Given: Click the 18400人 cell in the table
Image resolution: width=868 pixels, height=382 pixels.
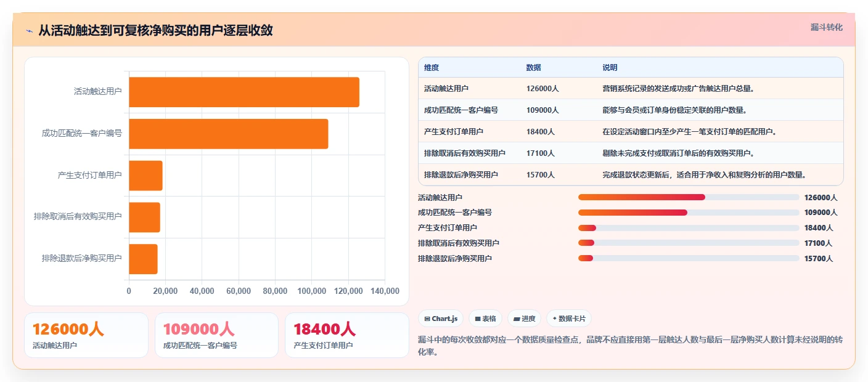Looking at the screenshot, I should coord(541,132).
